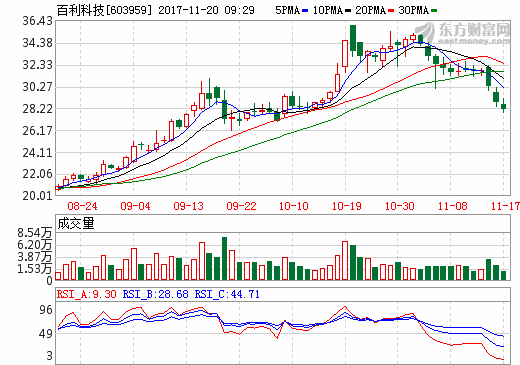
Task: Click the tallest green volume bar
Action: tap(225, 258)
